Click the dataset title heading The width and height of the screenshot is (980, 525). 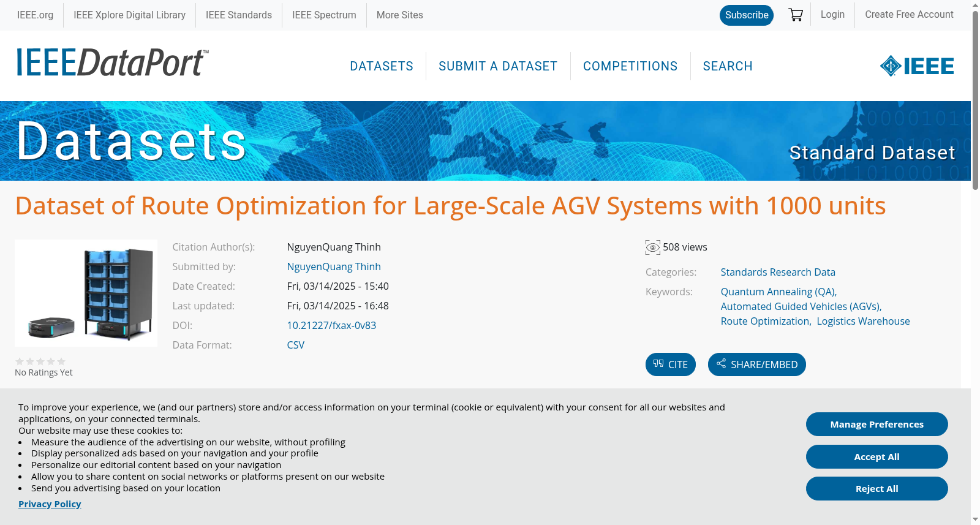(x=450, y=206)
